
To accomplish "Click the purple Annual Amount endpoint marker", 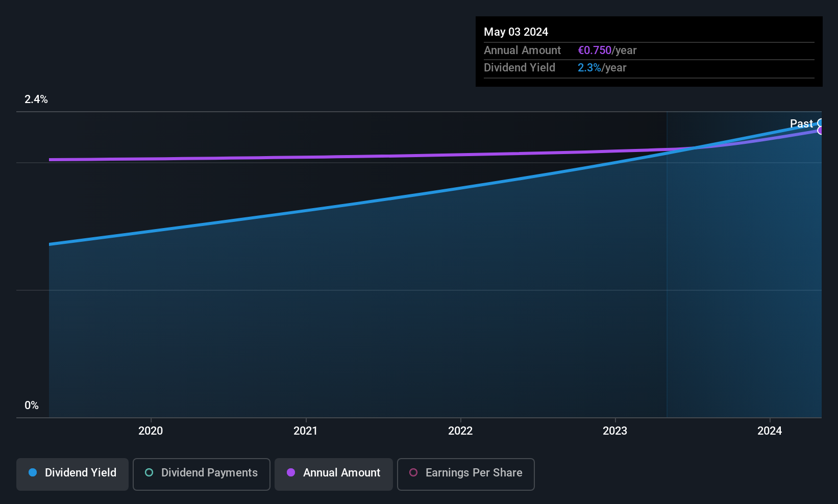I will (x=821, y=131).
